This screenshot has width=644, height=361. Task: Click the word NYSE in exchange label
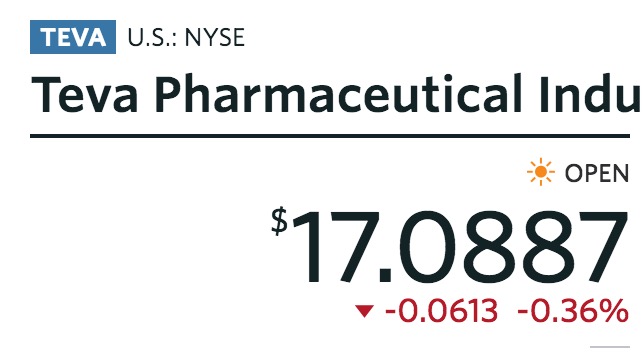click(215, 37)
